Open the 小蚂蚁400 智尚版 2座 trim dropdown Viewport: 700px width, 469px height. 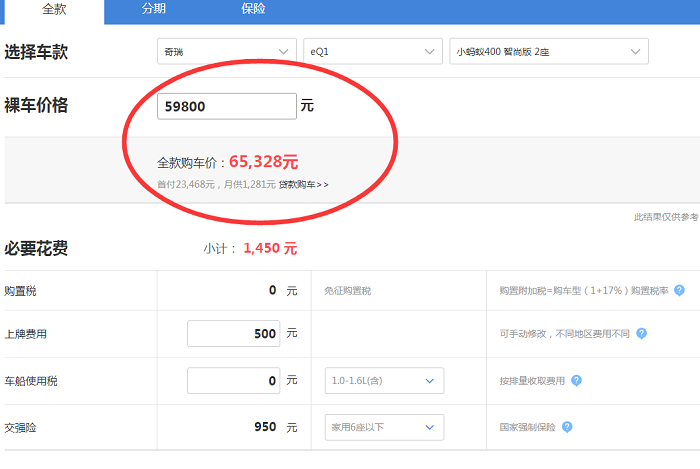coord(549,51)
